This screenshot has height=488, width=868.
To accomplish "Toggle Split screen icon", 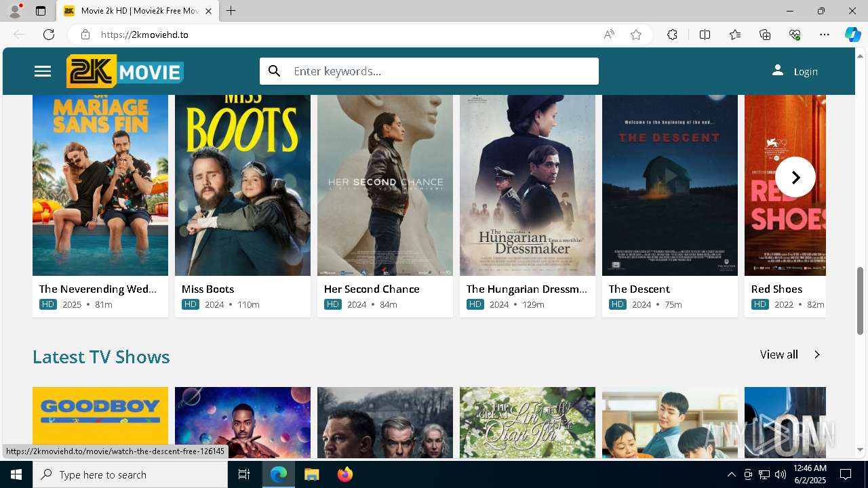I will click(x=705, y=35).
